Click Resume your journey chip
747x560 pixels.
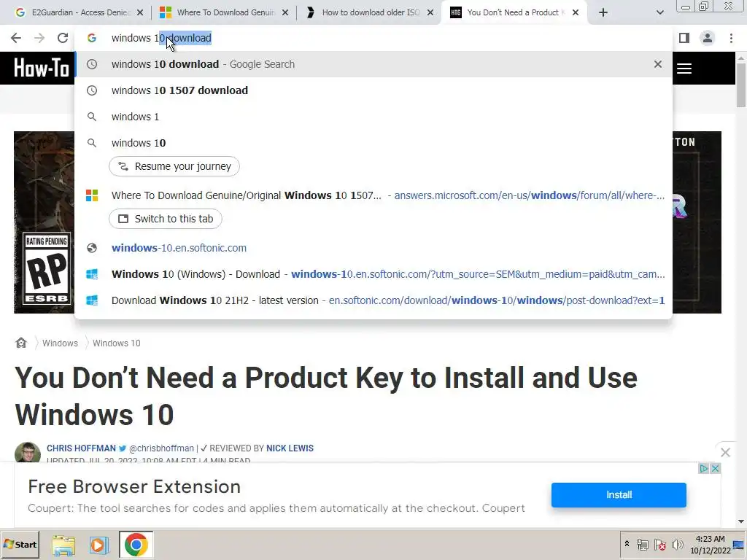174,166
